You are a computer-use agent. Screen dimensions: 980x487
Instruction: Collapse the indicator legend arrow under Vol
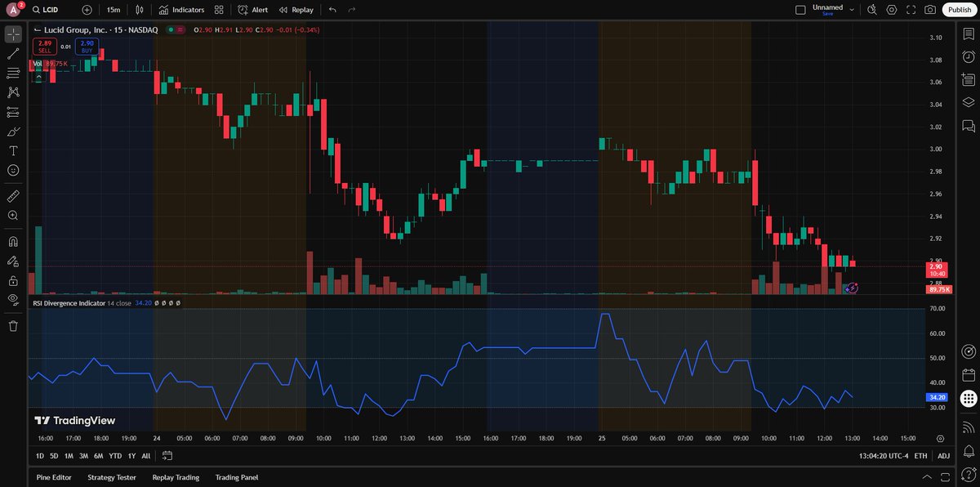point(38,78)
